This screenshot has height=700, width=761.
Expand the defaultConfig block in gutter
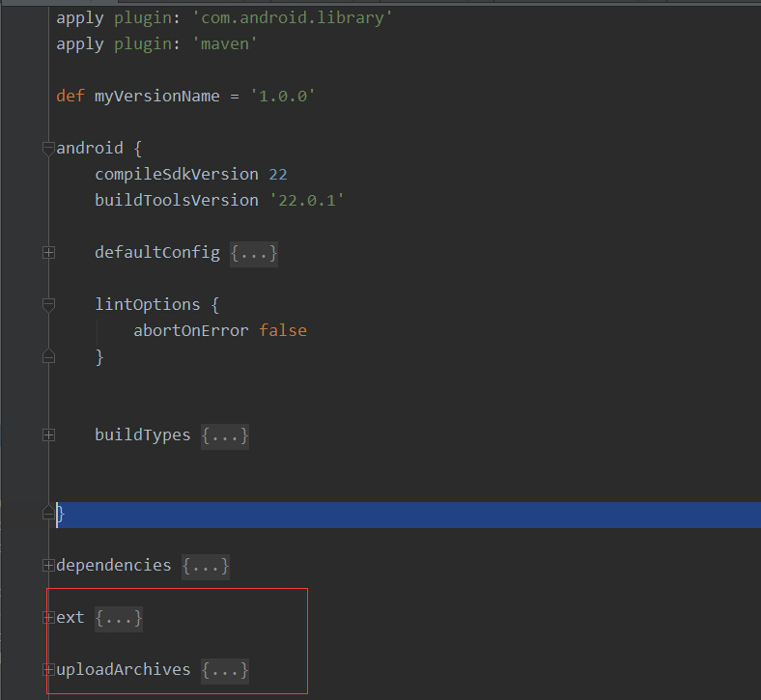[x=48, y=253]
